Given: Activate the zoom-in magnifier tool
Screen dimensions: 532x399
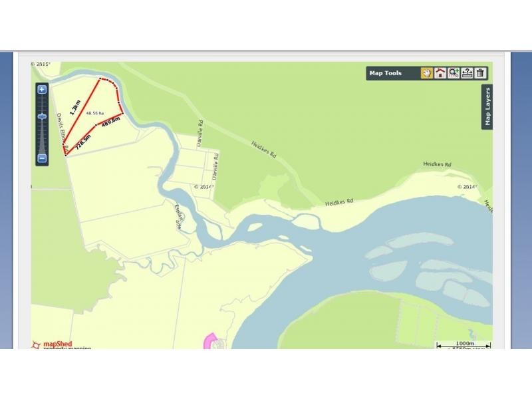Looking at the screenshot, I should coord(454,73).
